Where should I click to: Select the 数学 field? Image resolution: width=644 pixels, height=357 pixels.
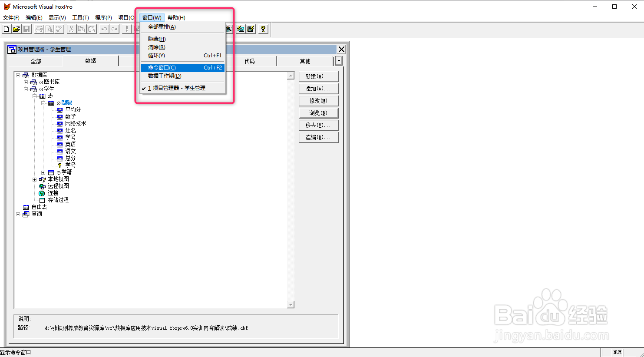[70, 116]
